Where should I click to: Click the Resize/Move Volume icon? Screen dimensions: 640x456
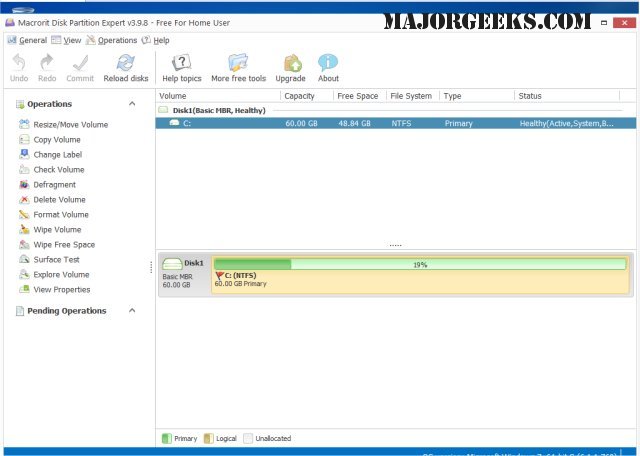[24, 124]
